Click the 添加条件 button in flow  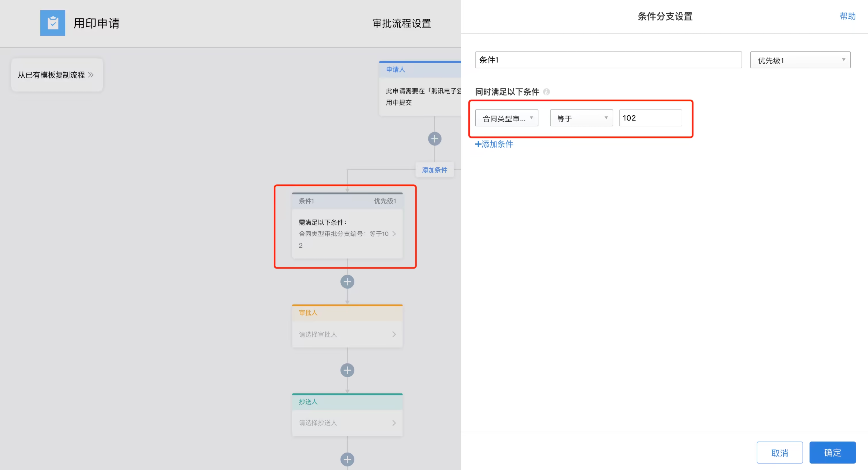(434, 170)
